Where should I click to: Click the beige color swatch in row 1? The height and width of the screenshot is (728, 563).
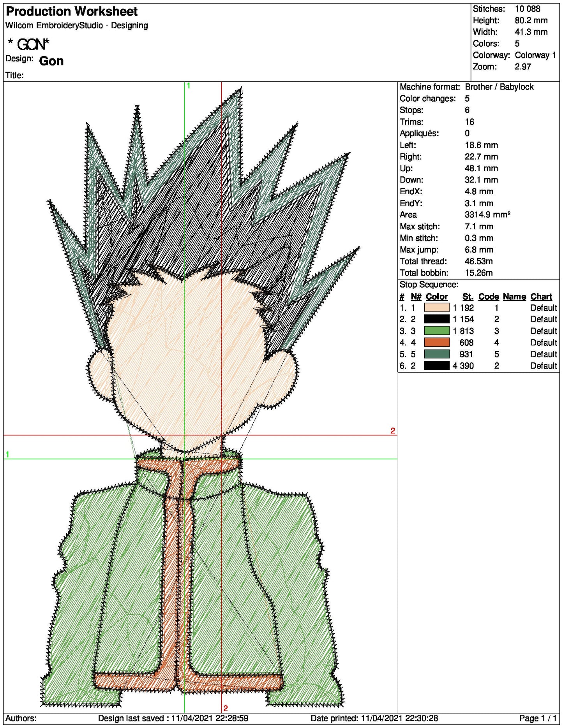[x=436, y=308]
